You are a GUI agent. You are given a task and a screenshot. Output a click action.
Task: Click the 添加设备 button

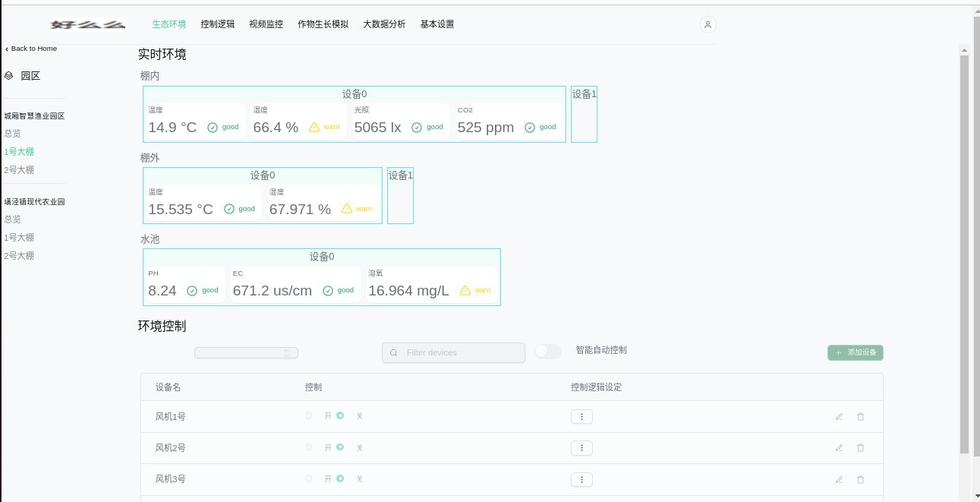click(x=856, y=352)
